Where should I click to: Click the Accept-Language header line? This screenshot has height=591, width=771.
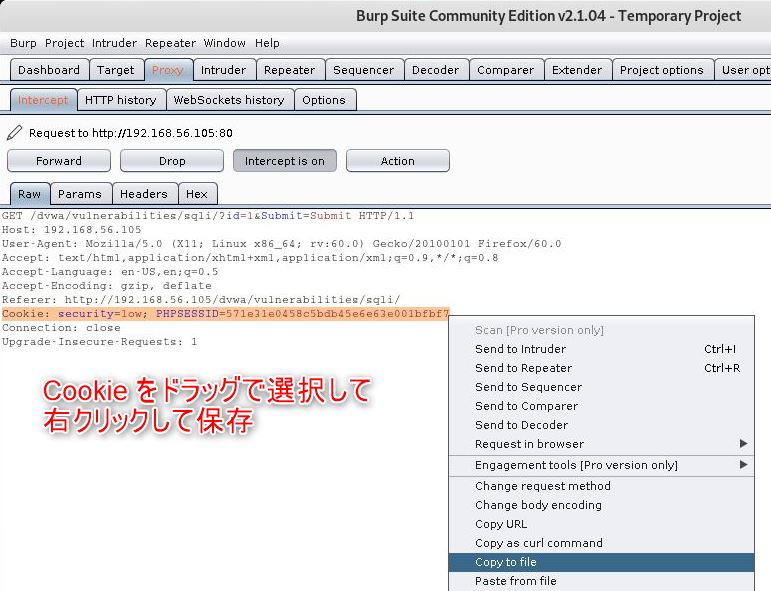tap(110, 272)
